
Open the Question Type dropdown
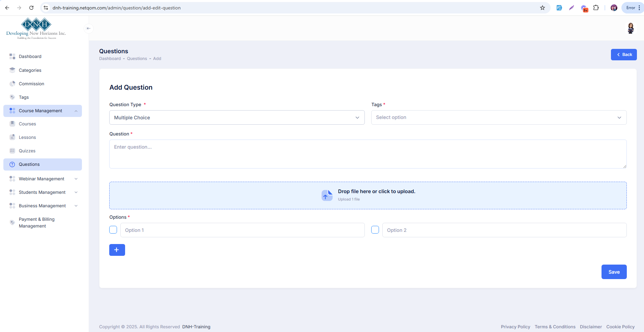tap(237, 118)
